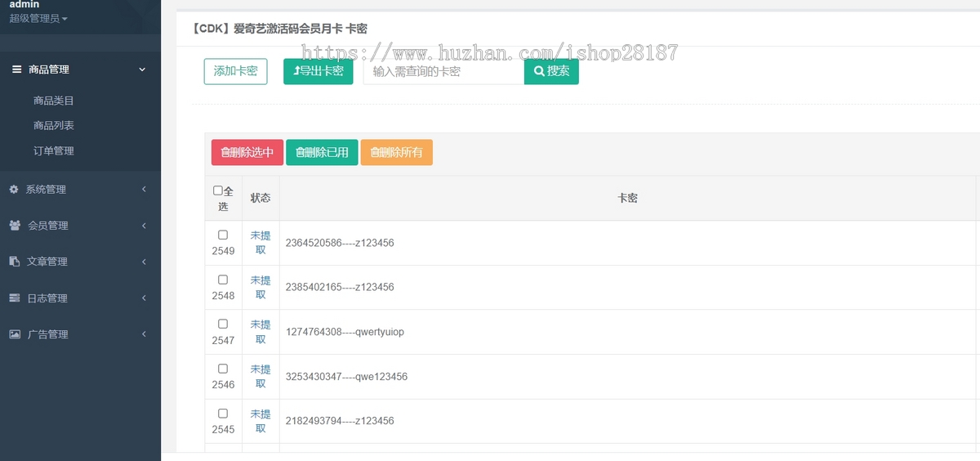Select card key 3253430347----qwe123456
Image resolution: width=980 pixels, height=461 pixels.
pos(346,377)
